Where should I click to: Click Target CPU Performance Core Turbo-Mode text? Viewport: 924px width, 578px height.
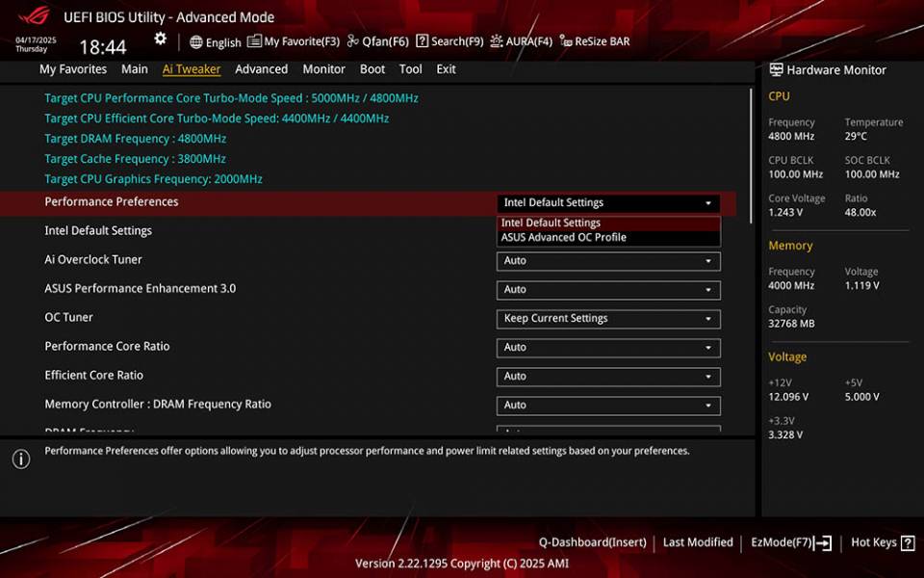pos(231,98)
